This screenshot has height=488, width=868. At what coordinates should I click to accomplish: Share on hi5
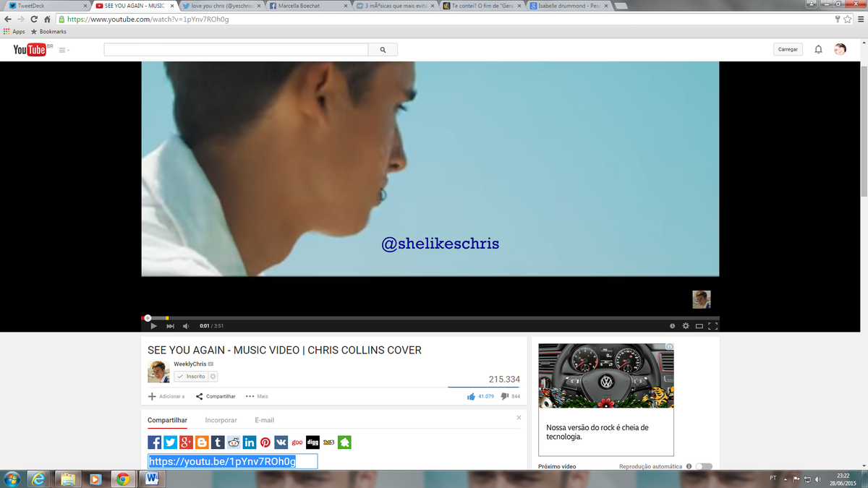pos(328,442)
